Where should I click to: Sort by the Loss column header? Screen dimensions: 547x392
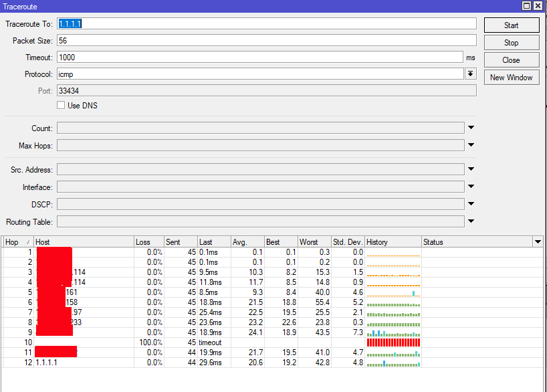(x=149, y=242)
